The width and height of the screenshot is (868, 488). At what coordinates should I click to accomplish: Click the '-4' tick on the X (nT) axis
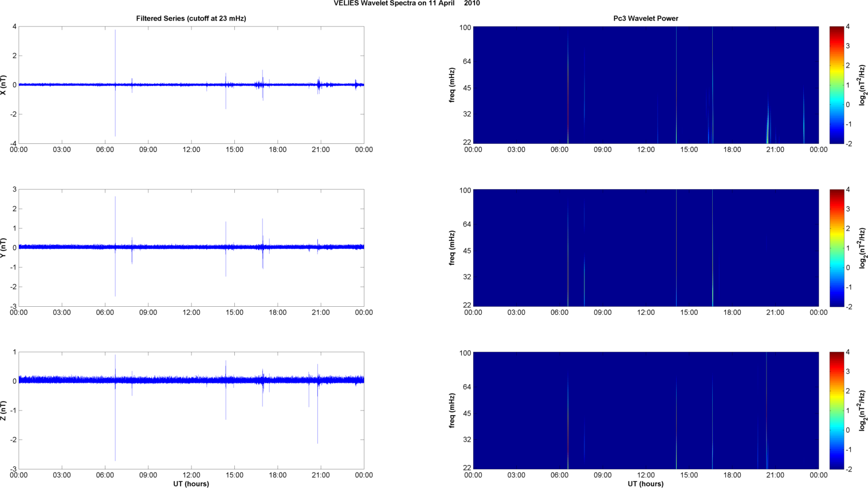tap(13, 143)
